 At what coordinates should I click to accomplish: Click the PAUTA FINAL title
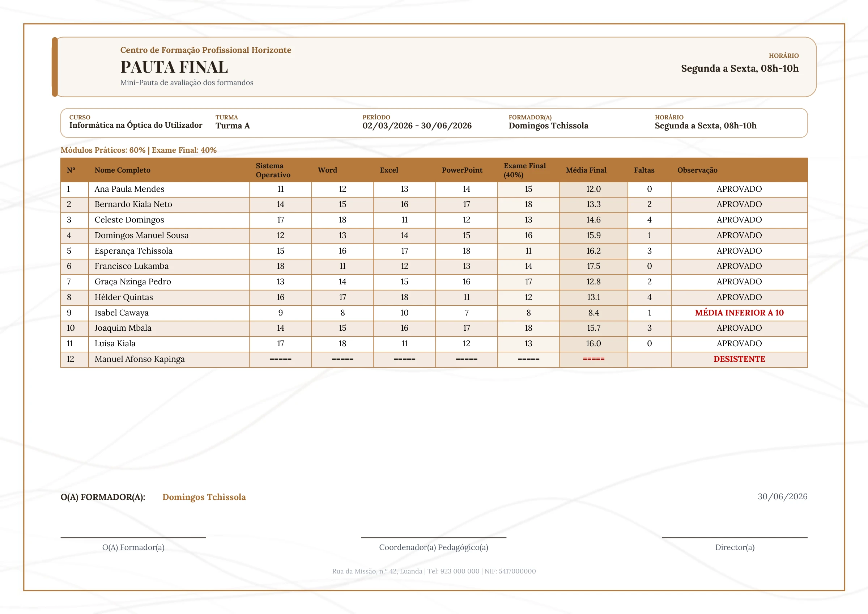(x=174, y=67)
